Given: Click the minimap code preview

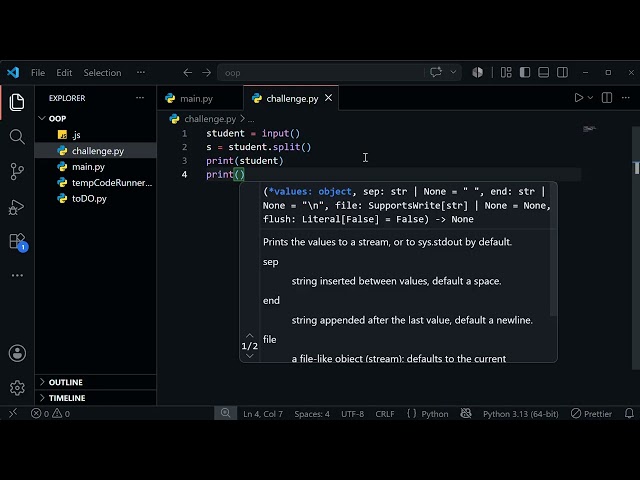Looking at the screenshot, I should [x=589, y=129].
